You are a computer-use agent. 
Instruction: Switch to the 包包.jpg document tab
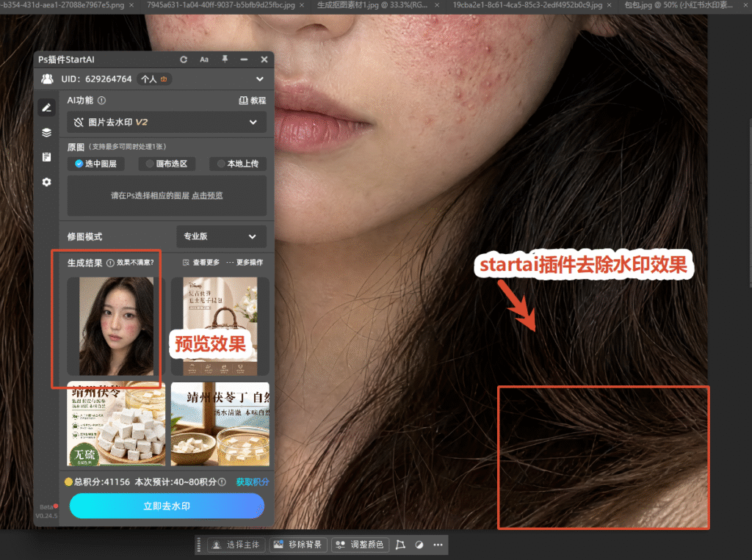[678, 5]
